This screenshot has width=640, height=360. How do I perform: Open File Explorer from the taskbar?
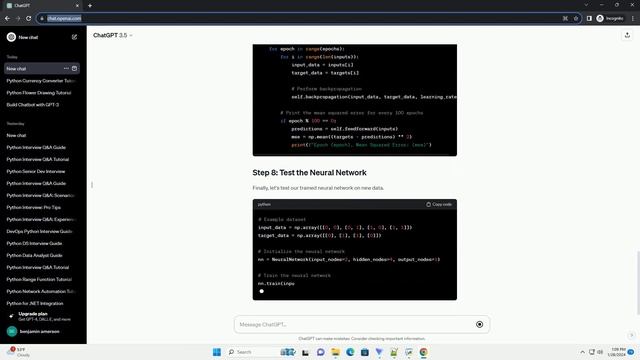click(336, 352)
